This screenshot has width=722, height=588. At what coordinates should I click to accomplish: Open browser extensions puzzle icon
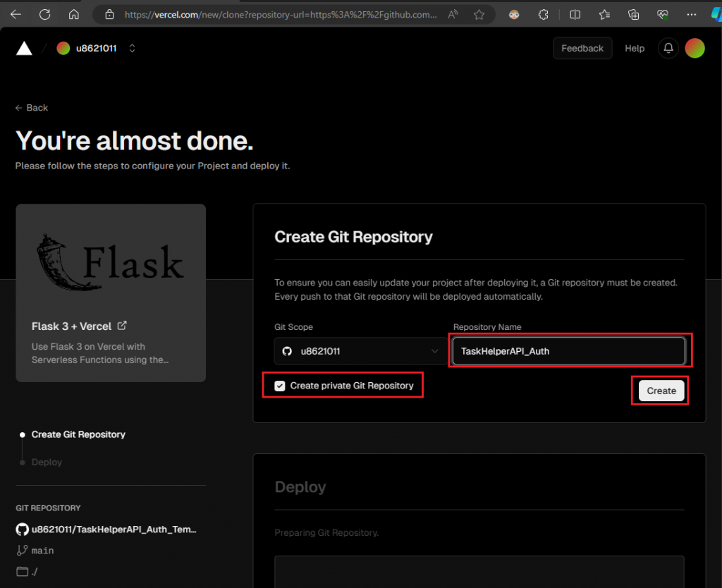click(x=544, y=15)
